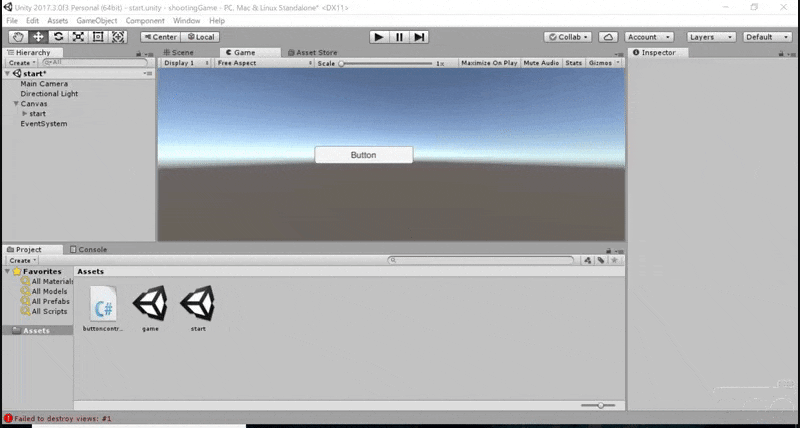The image size is (800, 428).
Task: Open the Gizmos dropdown arrow
Action: pos(618,63)
